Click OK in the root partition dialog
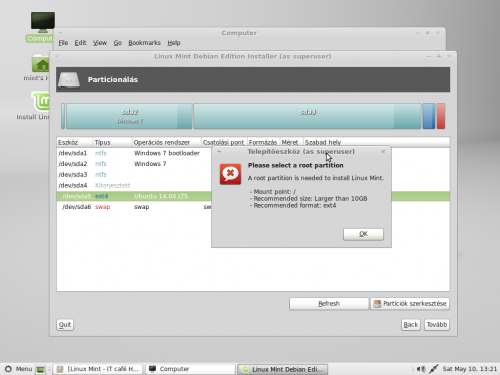Image resolution: width=500 pixels, height=375 pixels. click(363, 234)
